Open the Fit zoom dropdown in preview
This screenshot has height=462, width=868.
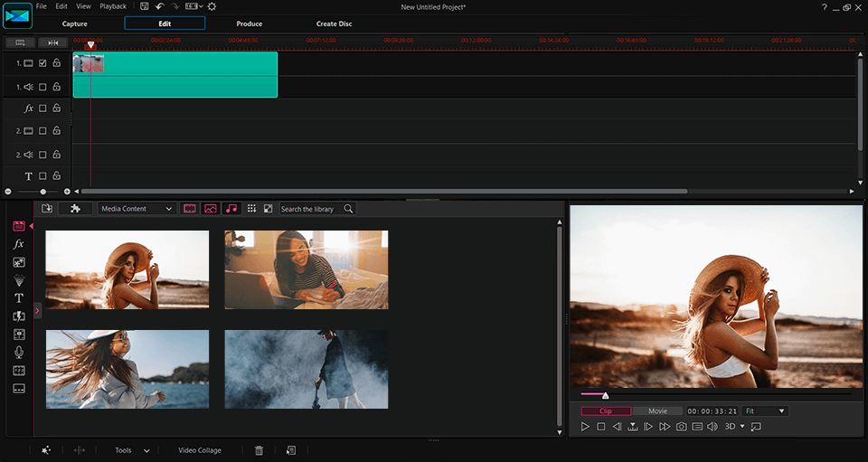[x=765, y=411]
